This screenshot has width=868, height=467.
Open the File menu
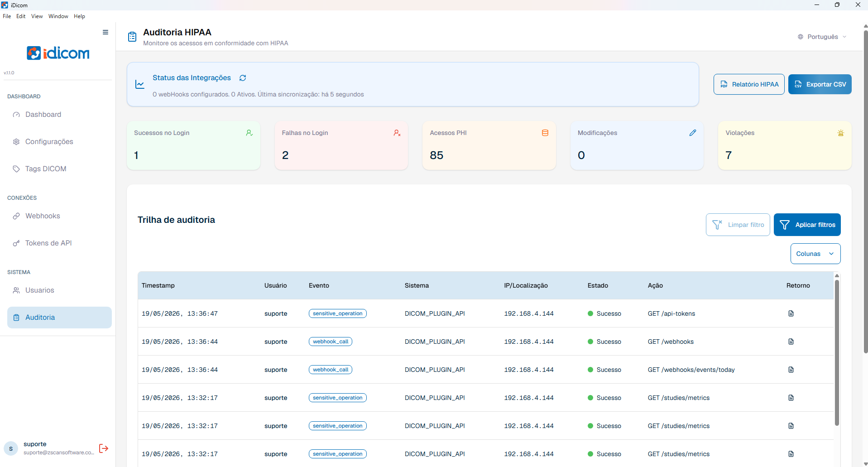coord(7,16)
